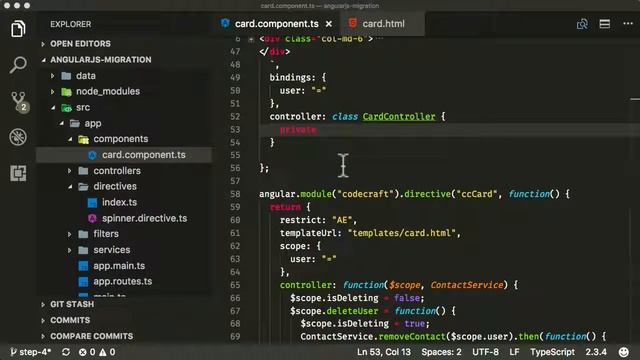Collapse the directives folder
Screen dimensions: 640x360
(x=70, y=187)
